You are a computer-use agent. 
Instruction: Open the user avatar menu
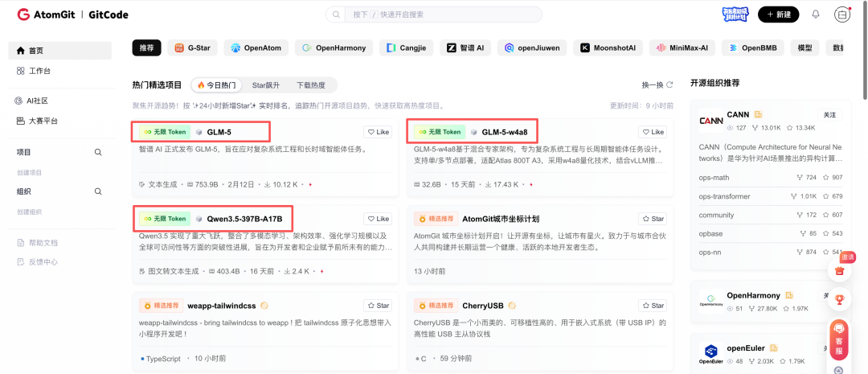coord(842,15)
